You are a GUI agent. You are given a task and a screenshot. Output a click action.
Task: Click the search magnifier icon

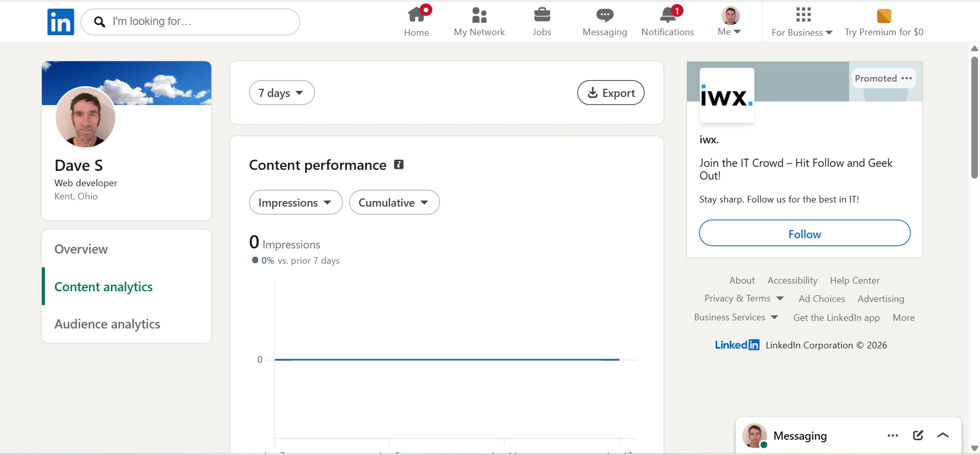pyautogui.click(x=100, y=22)
